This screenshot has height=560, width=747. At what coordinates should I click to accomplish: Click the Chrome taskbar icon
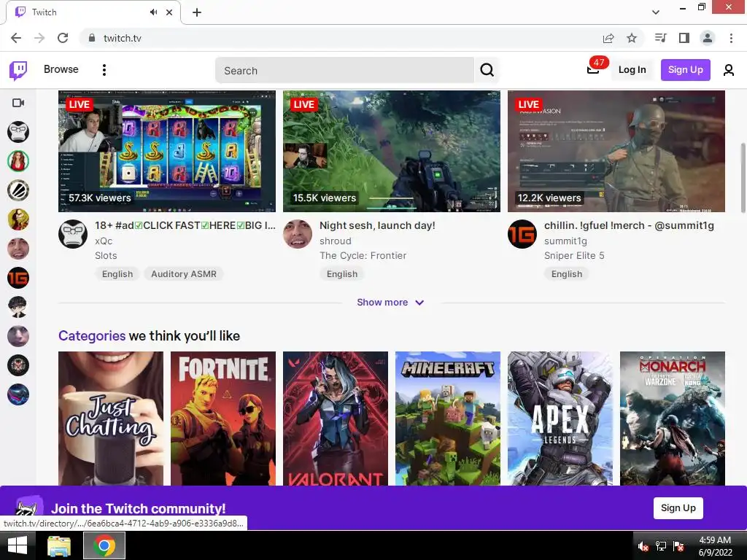(104, 545)
